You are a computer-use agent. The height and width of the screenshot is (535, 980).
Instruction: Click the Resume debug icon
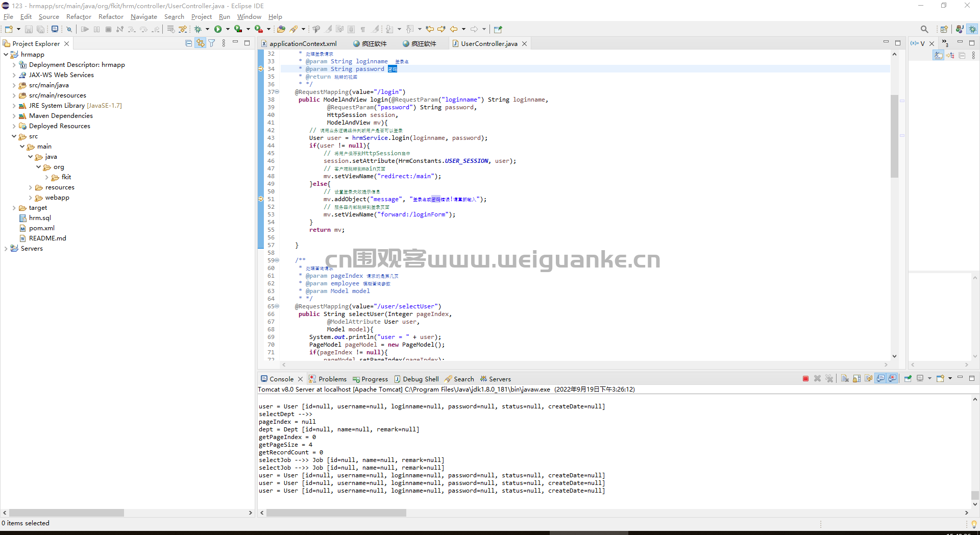(x=85, y=29)
